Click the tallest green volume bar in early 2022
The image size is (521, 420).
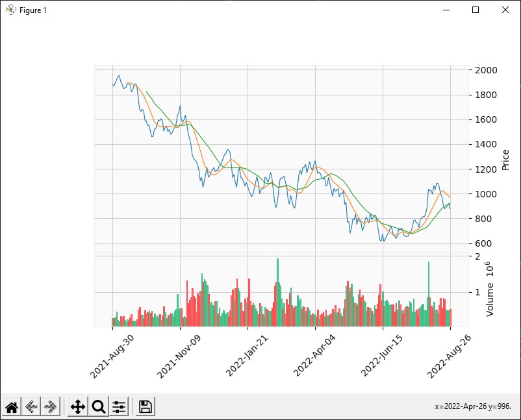coord(277,292)
